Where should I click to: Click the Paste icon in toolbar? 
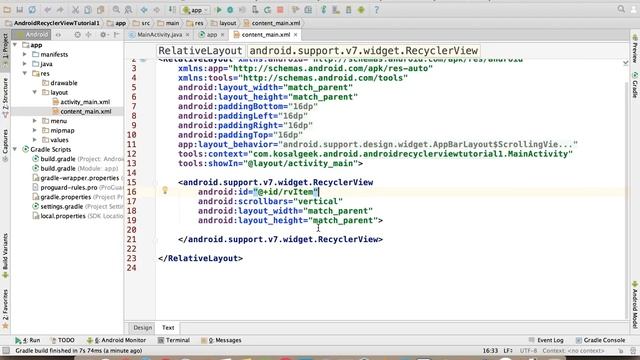(100, 9)
